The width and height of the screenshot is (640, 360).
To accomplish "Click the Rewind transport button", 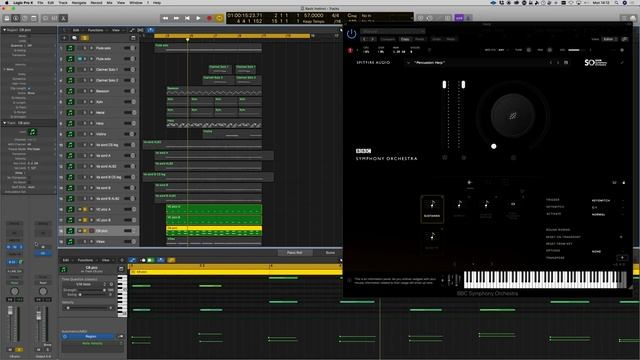I will click(165, 18).
